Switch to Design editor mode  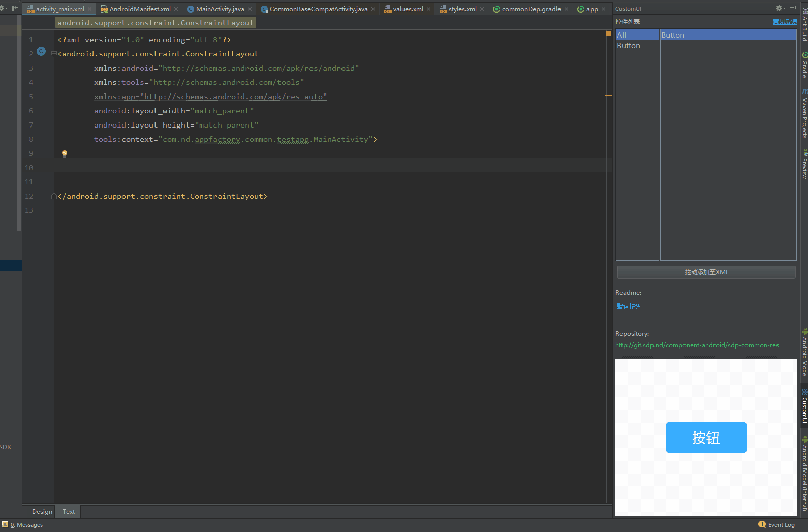point(42,512)
